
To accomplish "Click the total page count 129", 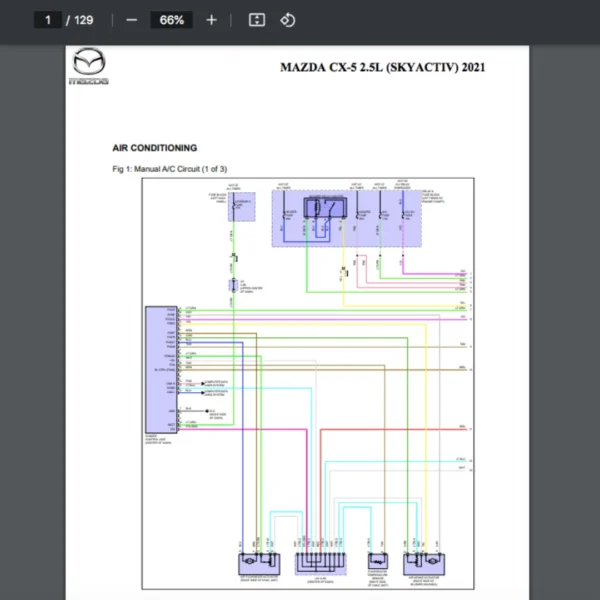I will [84, 20].
